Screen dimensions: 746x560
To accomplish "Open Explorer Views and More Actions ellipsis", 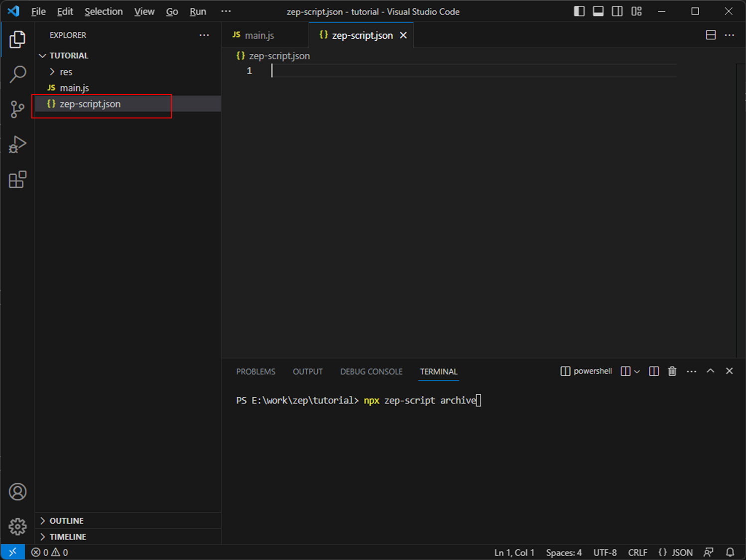I will 204,35.
